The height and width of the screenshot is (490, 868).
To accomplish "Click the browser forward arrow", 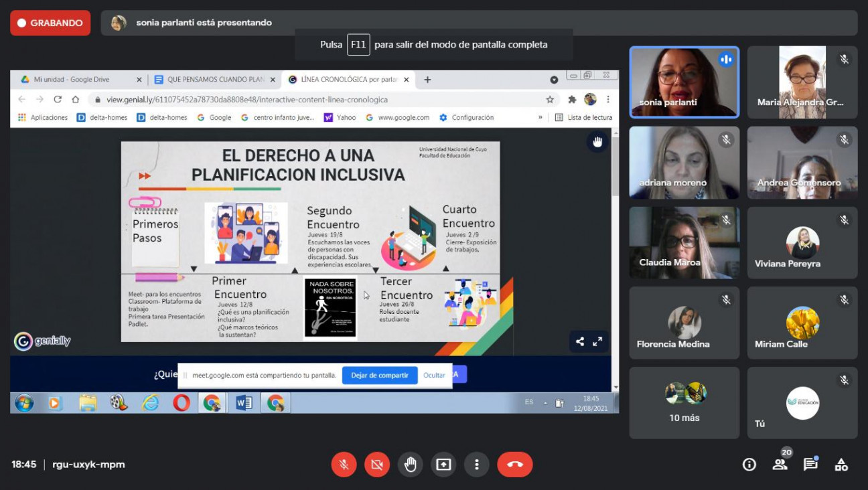I will 40,99.
